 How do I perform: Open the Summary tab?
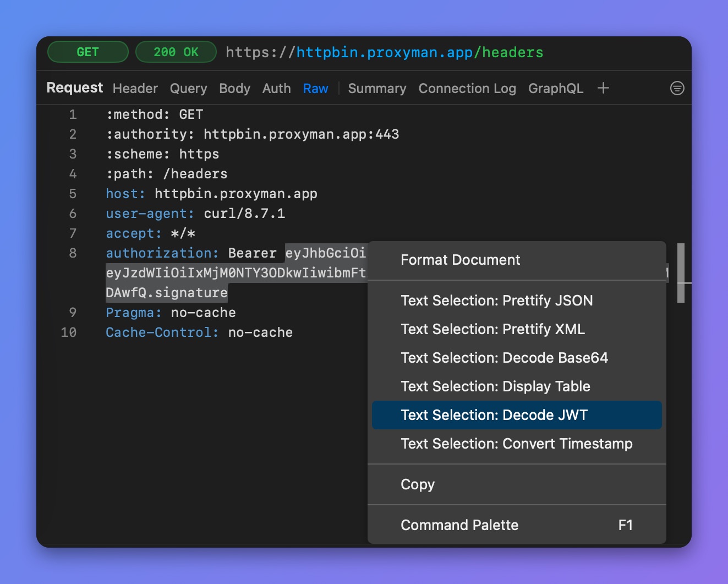click(377, 89)
